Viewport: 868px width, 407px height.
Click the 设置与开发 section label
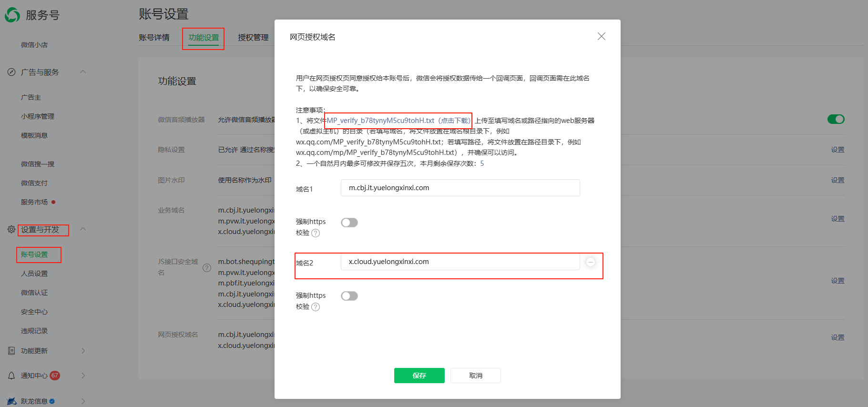(x=40, y=229)
